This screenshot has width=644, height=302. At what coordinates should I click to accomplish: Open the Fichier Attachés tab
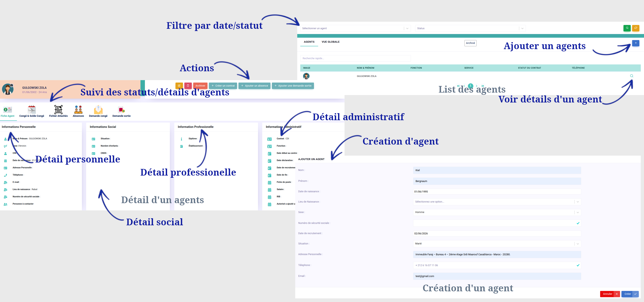coord(58,112)
